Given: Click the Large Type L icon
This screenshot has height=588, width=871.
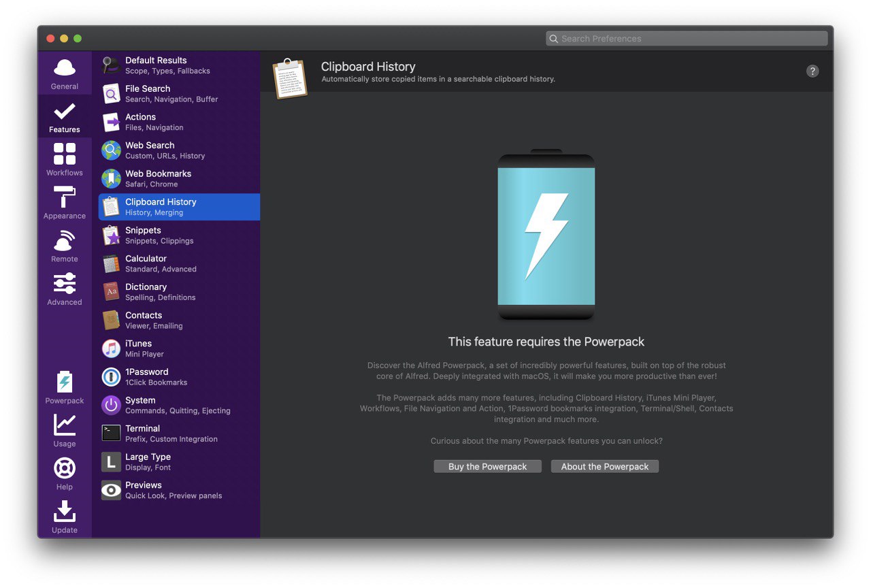Looking at the screenshot, I should [x=111, y=462].
